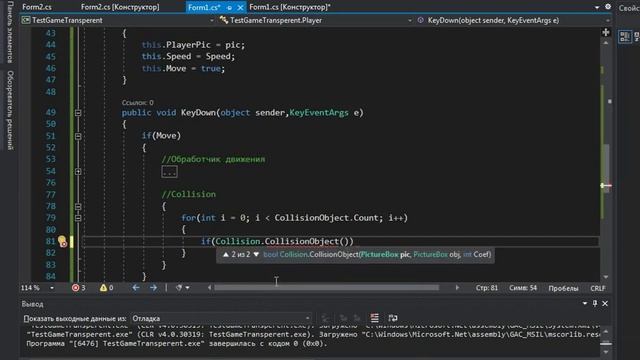Click the 'Стр: 81' line indicator

tap(487, 288)
